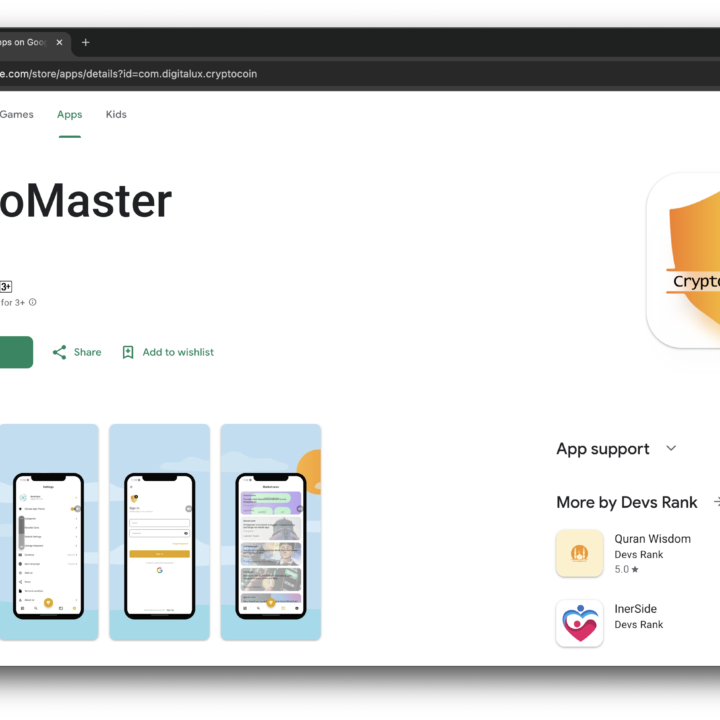Open the Kids tab
The width and height of the screenshot is (720, 720).
(x=116, y=114)
